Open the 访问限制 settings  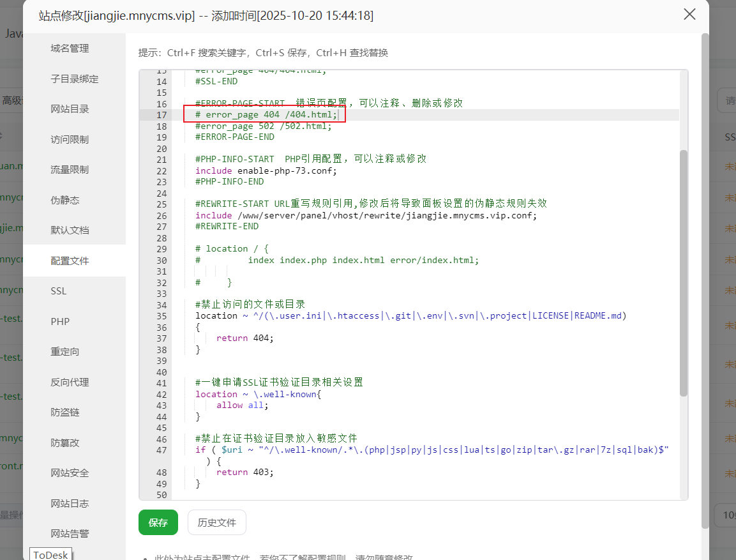click(70, 140)
